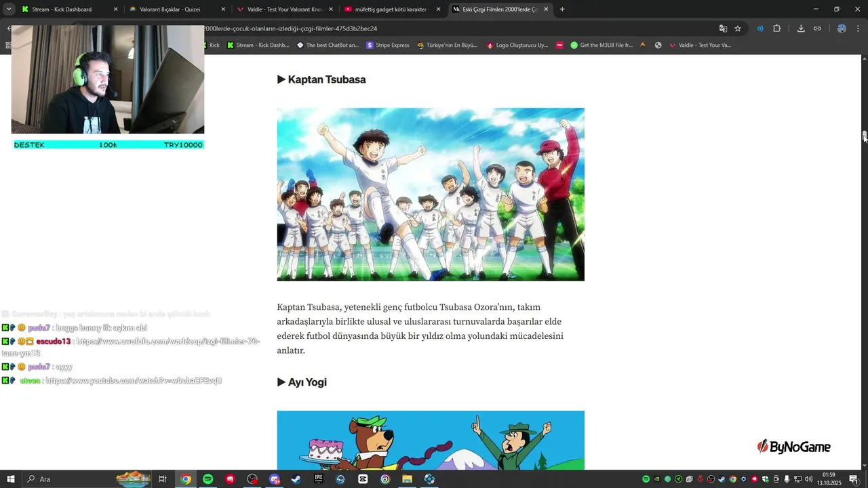
Task: Open the extensions puzzle menu
Action: tap(777, 28)
